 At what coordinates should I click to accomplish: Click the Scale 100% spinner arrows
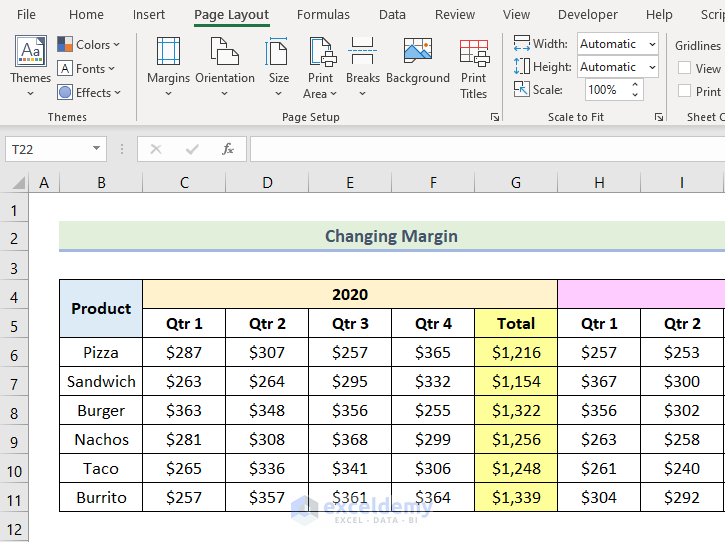coord(635,89)
